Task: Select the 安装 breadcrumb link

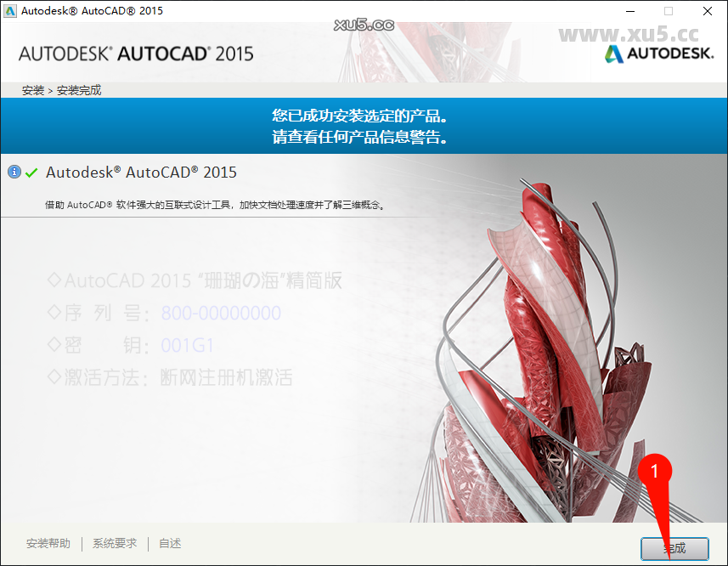Action: coord(32,88)
